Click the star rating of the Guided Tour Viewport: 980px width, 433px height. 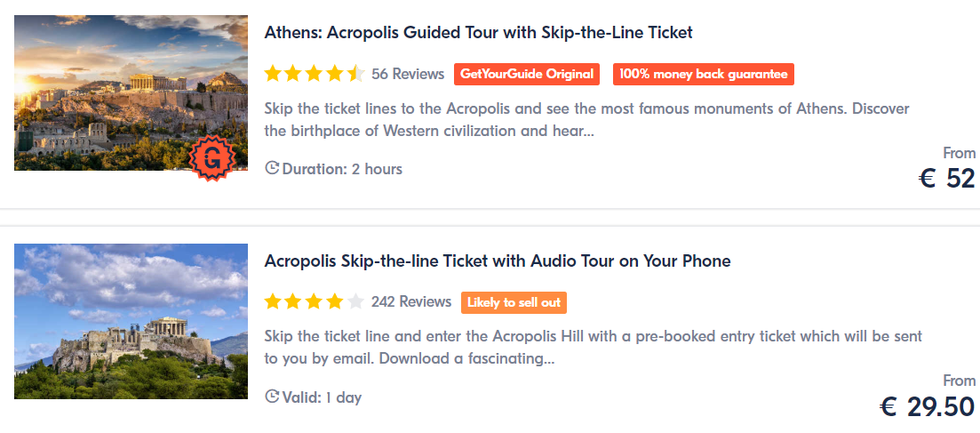tap(315, 74)
